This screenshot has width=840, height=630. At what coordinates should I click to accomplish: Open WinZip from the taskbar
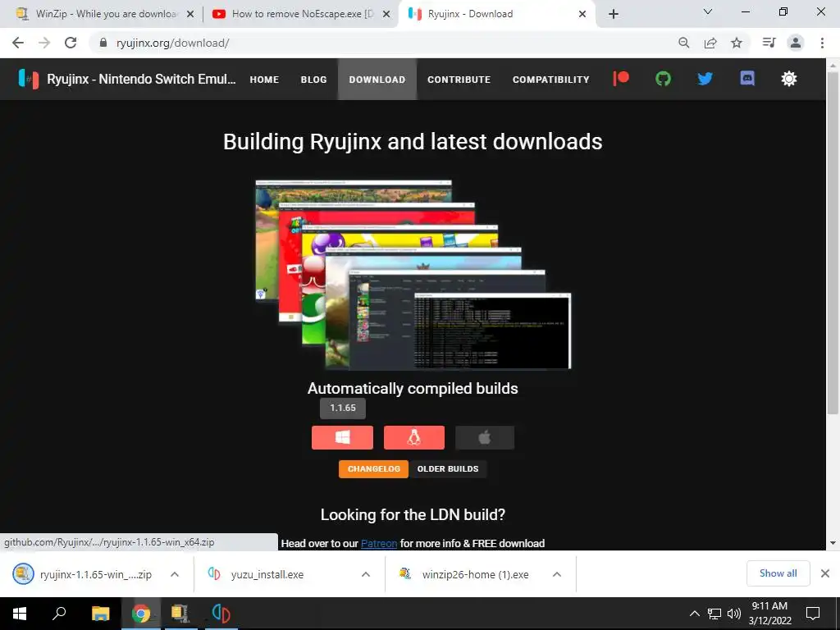180,614
